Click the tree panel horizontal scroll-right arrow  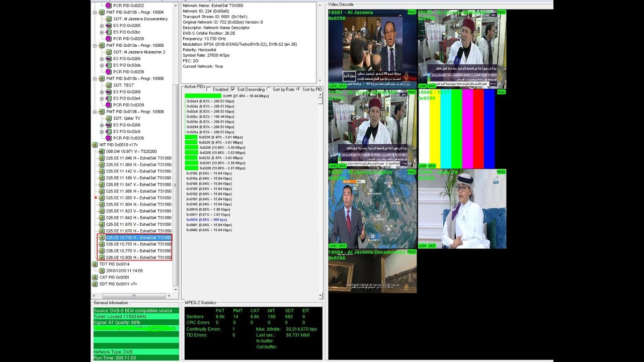pos(169,296)
